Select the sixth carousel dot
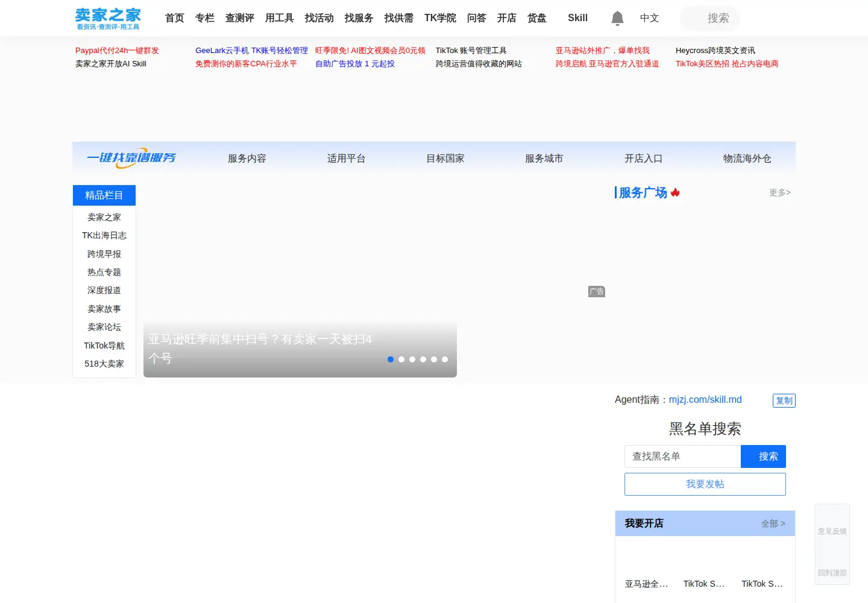 pos(445,359)
